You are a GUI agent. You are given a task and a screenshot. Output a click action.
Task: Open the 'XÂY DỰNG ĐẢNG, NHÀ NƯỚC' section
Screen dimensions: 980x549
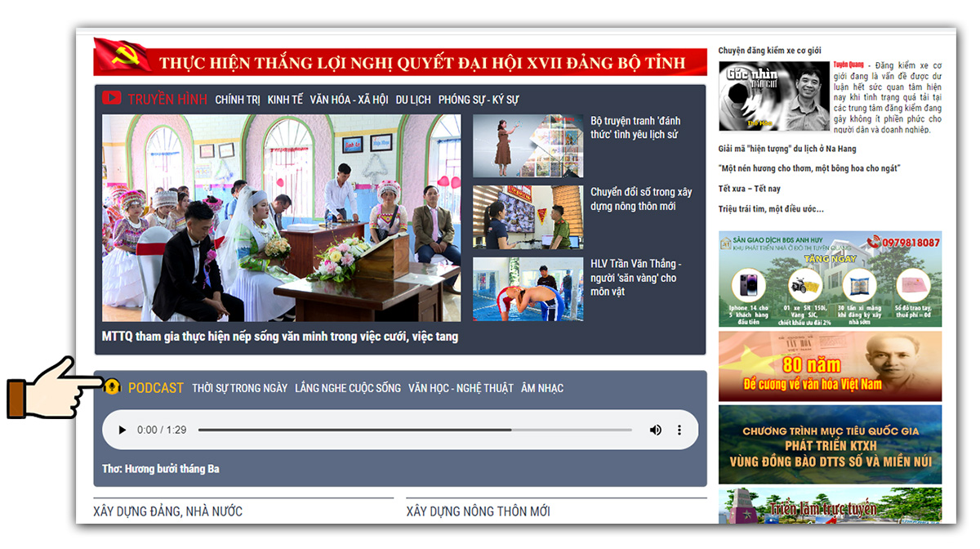click(x=168, y=511)
